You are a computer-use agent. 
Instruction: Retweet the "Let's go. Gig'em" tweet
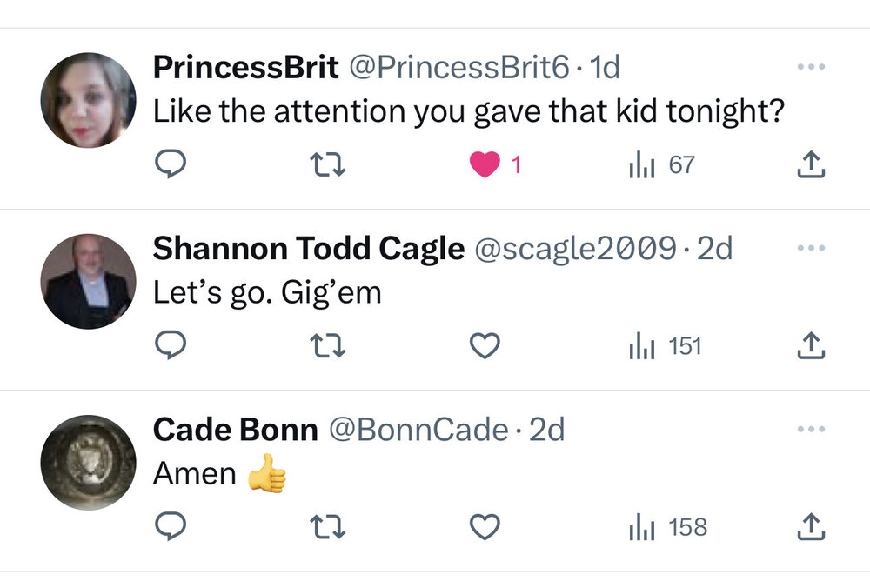[x=328, y=347]
